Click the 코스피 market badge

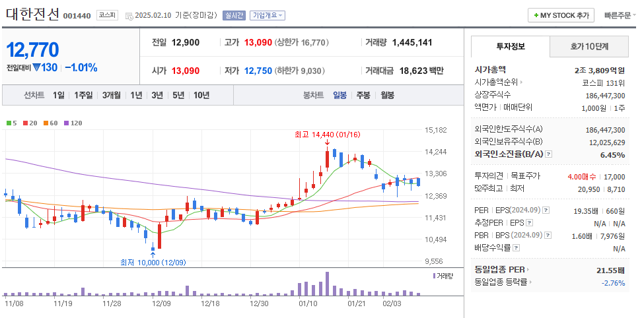click(x=107, y=16)
